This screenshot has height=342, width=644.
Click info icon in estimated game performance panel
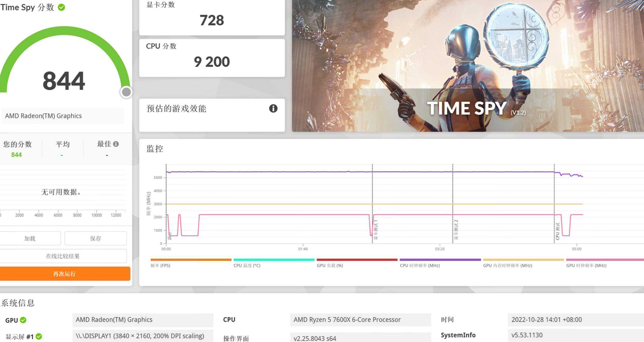273,108
